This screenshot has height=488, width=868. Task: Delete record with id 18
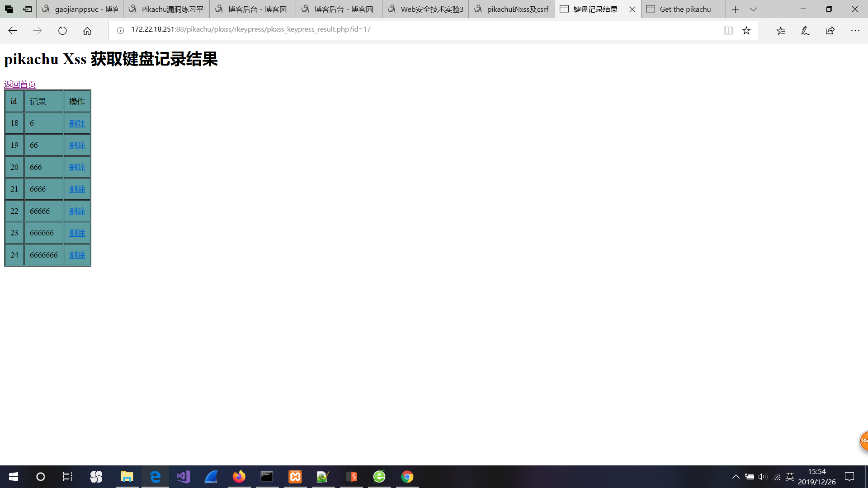tap(77, 123)
